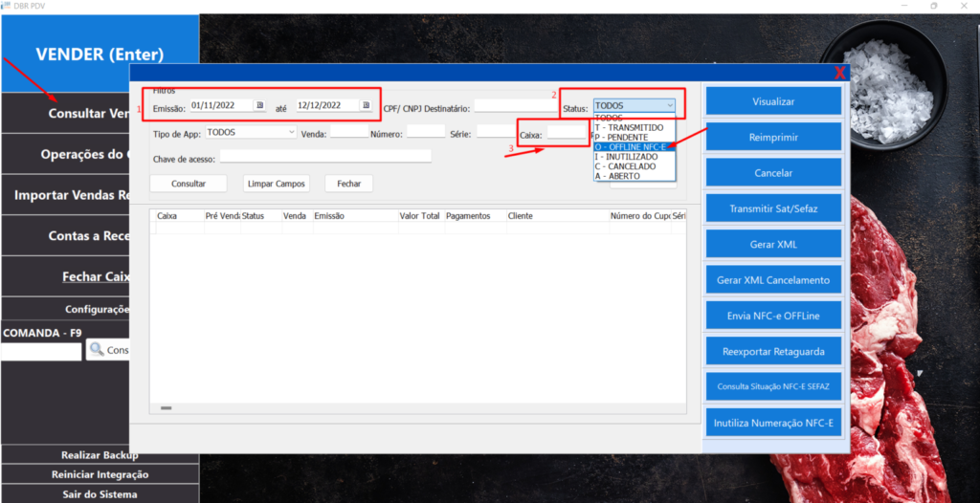The height and width of the screenshot is (503, 980).
Task: Open calendar picker for end date
Action: click(365, 105)
